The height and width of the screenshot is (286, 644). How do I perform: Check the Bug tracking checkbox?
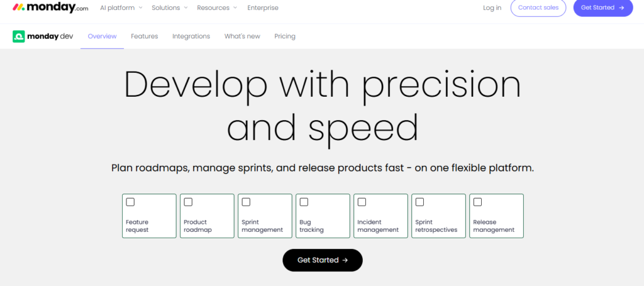pos(304,202)
